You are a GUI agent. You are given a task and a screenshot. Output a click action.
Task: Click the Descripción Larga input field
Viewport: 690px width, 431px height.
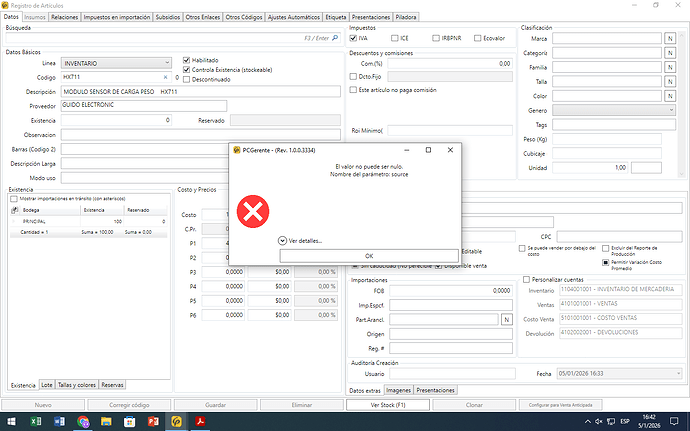201,162
